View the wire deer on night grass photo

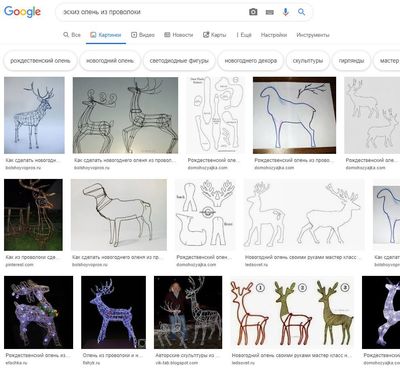tap(33, 215)
